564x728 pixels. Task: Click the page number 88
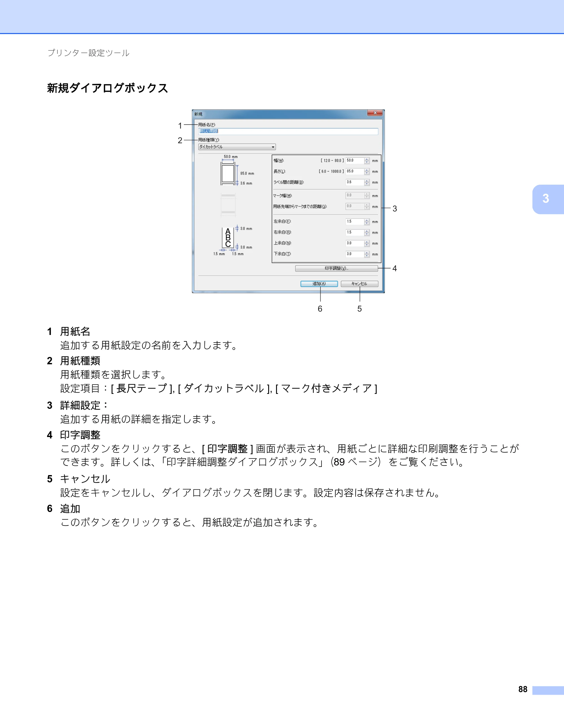(x=523, y=689)
